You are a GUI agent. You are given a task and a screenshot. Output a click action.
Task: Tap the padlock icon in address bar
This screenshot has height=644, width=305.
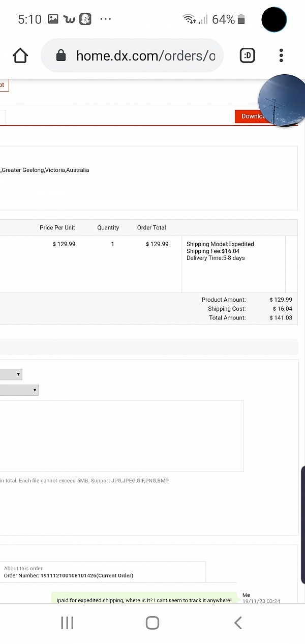[61, 55]
